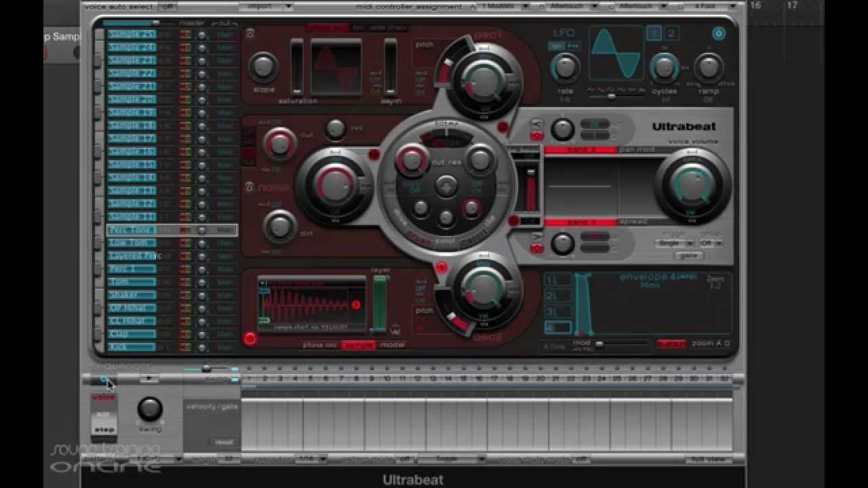
Task: Select the model mode for osc2
Action: click(x=393, y=345)
